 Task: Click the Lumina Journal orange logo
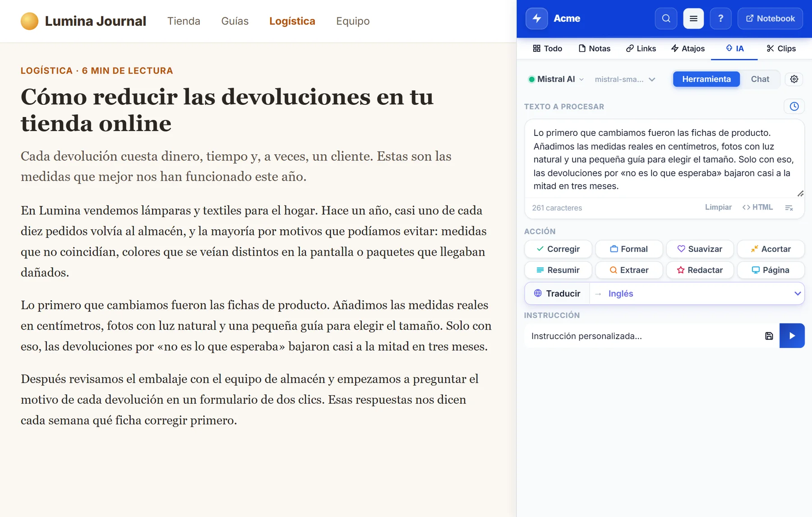29,21
